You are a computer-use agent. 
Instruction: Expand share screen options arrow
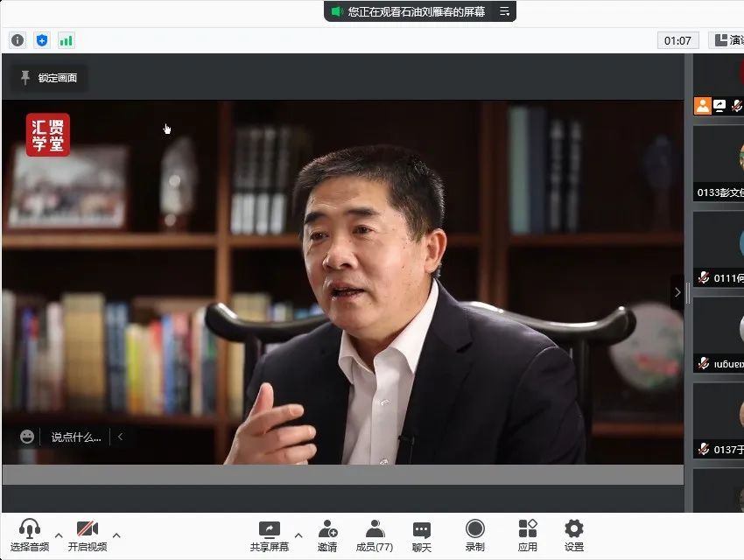(298, 535)
